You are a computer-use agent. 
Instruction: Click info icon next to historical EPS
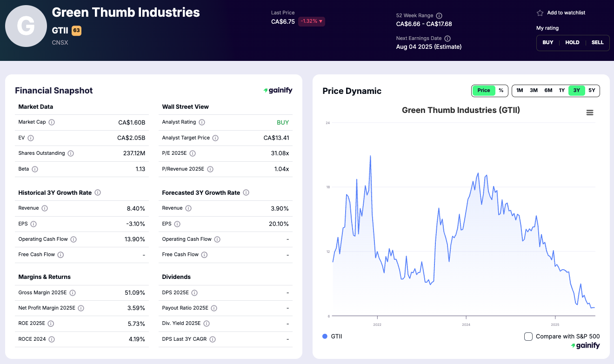point(33,224)
